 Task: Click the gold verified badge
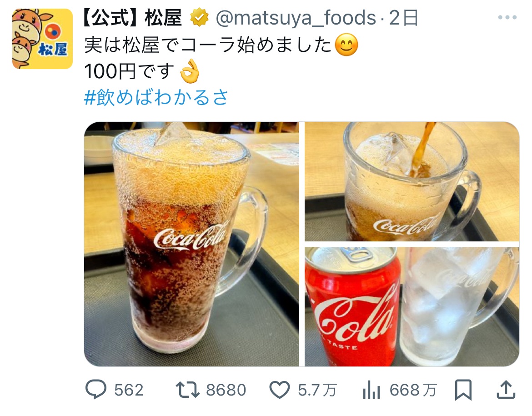pyautogui.click(x=199, y=18)
